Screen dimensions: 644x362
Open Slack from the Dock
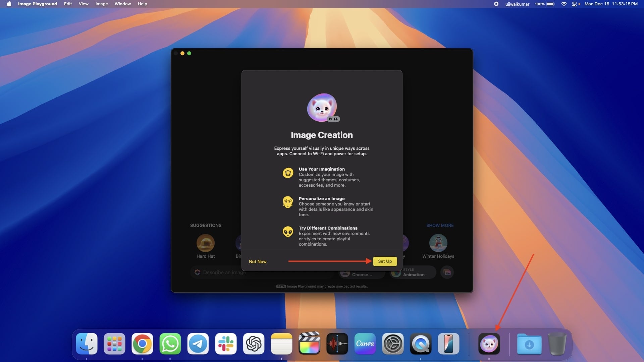point(226,344)
